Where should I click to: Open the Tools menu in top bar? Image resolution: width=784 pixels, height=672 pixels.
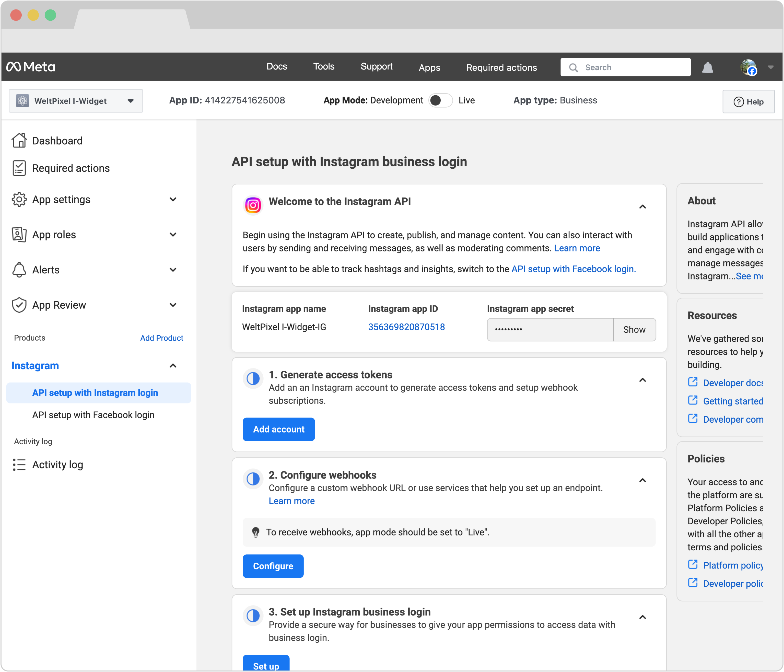(x=323, y=67)
